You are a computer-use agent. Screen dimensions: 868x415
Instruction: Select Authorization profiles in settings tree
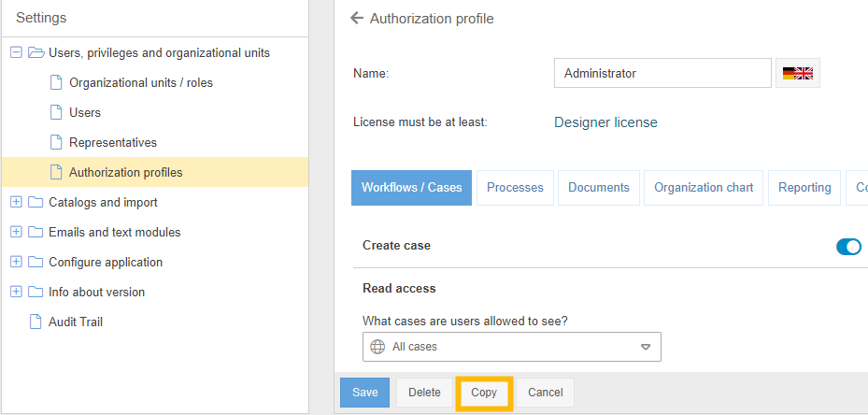[125, 172]
